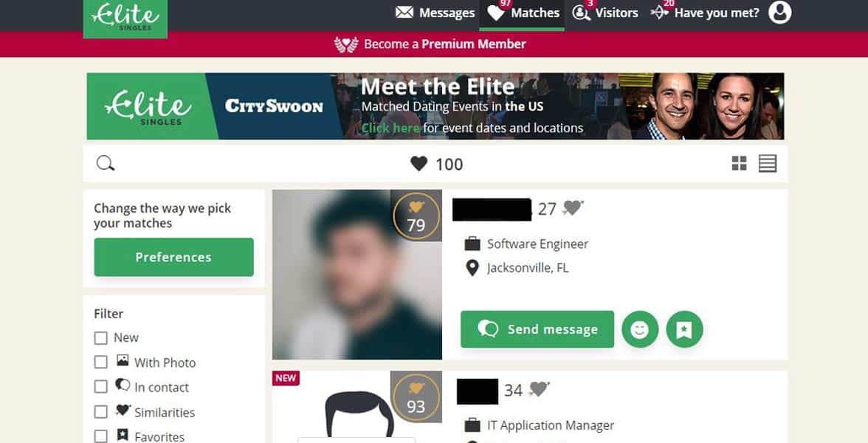Image resolution: width=868 pixels, height=443 pixels.
Task: Open the user account profile icon
Action: click(x=779, y=12)
